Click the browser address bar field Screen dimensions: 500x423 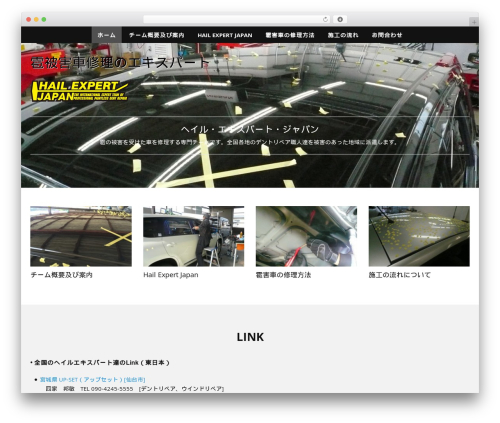(x=237, y=19)
